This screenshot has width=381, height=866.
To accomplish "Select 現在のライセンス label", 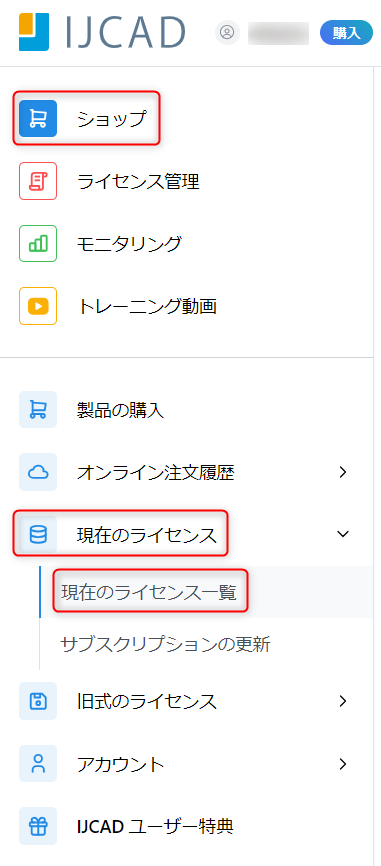I will coord(147,535).
